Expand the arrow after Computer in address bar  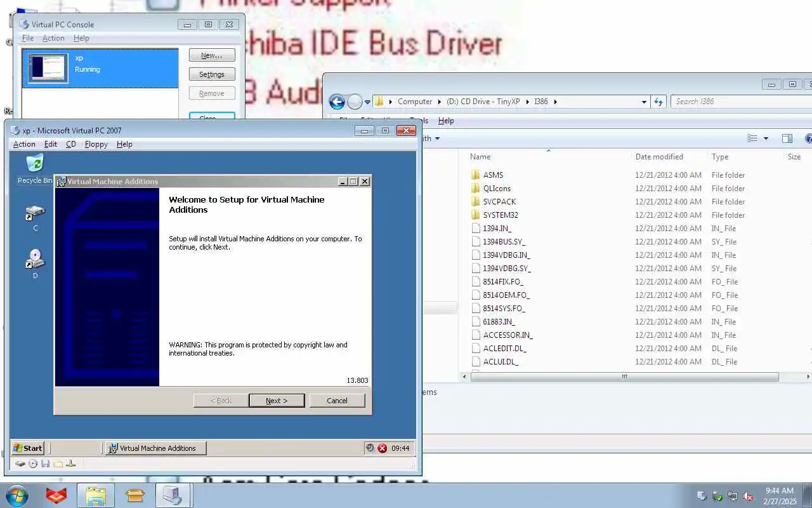coord(438,102)
